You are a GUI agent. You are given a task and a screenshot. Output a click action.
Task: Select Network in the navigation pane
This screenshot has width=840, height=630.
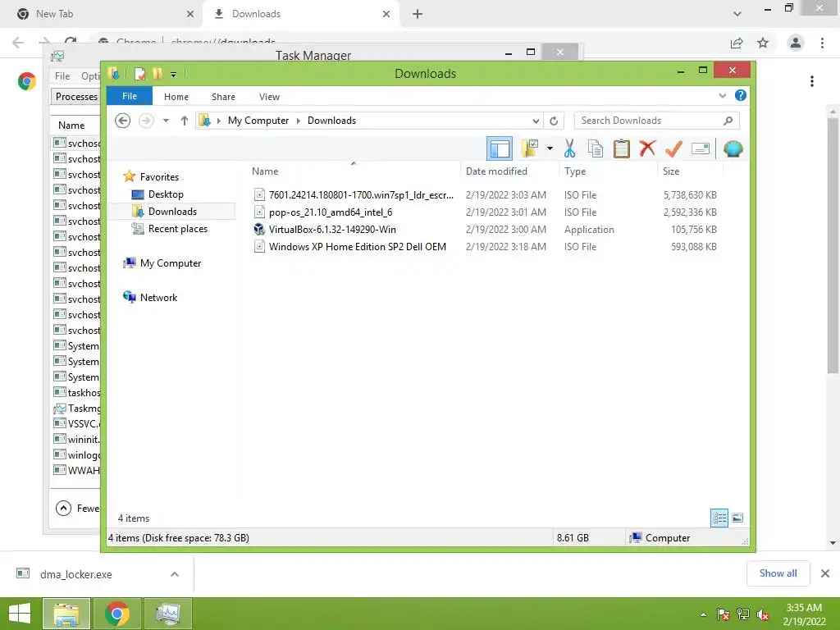158,297
